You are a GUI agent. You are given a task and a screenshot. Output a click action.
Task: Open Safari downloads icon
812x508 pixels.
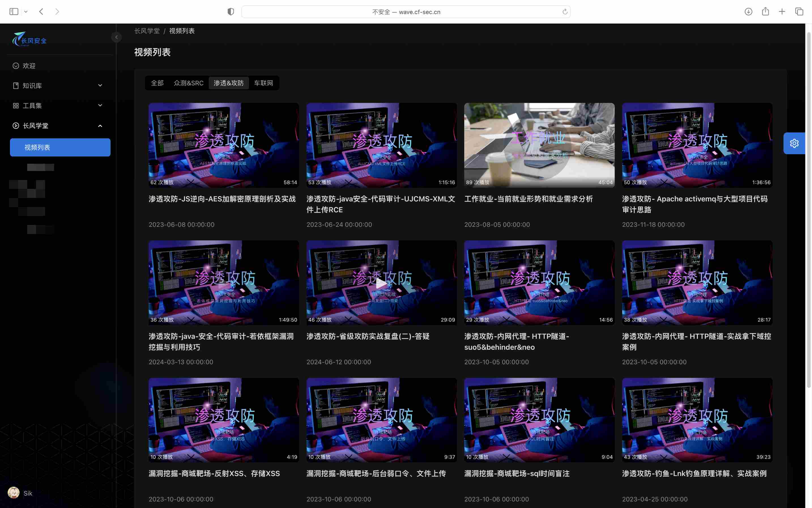(748, 12)
